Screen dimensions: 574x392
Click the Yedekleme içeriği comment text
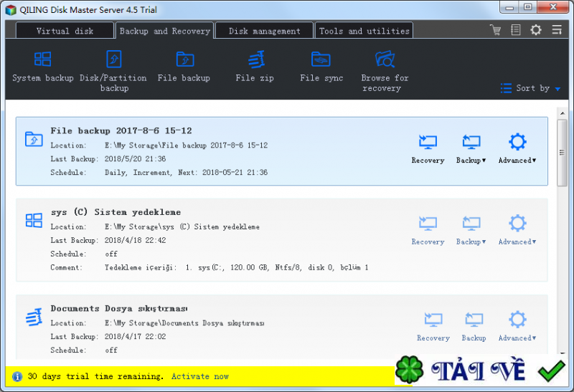[x=237, y=267]
